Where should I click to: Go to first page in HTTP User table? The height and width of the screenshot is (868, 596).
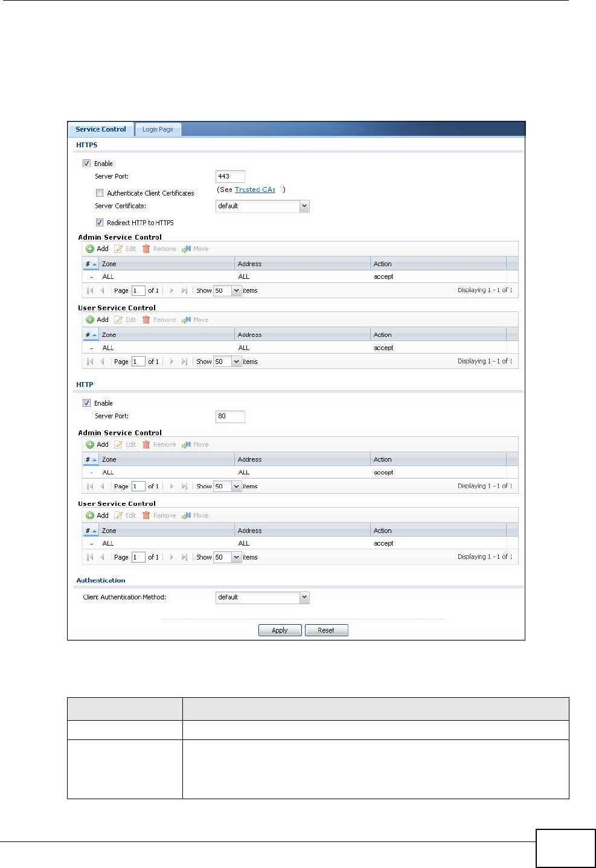(x=90, y=557)
